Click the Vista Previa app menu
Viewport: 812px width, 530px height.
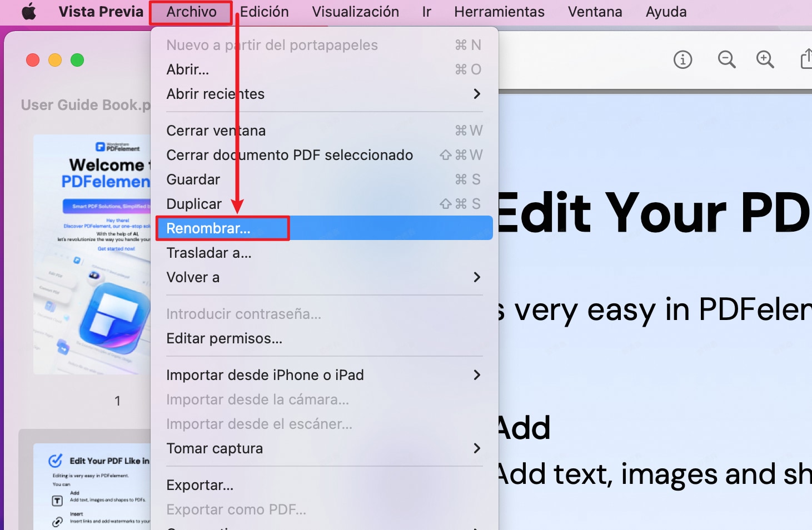101,12
